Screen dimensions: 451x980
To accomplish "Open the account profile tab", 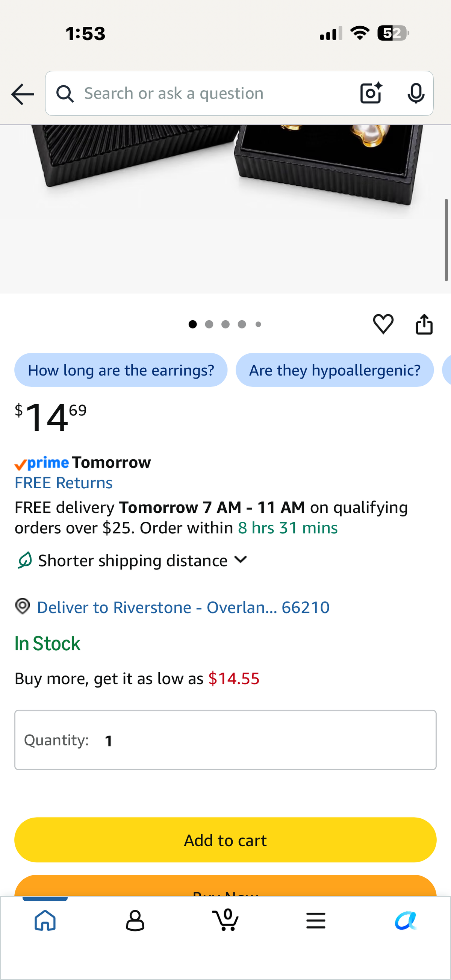I will 135,921.
